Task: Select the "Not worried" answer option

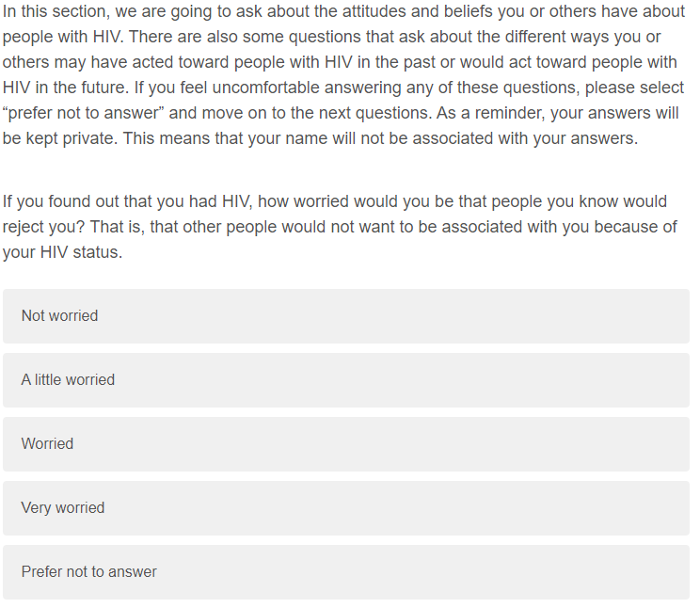Action: coord(345,316)
